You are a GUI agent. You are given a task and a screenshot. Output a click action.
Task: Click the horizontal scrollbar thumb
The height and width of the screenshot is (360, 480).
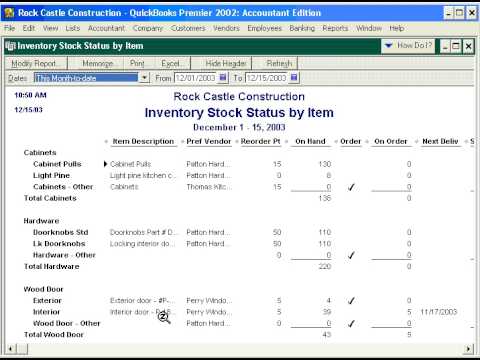22,349
